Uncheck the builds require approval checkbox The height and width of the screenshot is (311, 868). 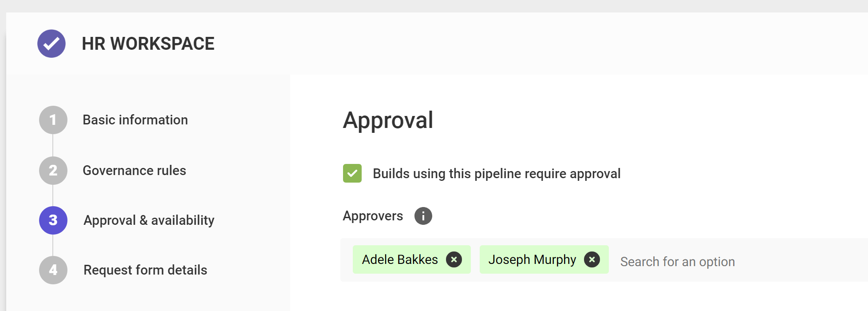(x=352, y=173)
